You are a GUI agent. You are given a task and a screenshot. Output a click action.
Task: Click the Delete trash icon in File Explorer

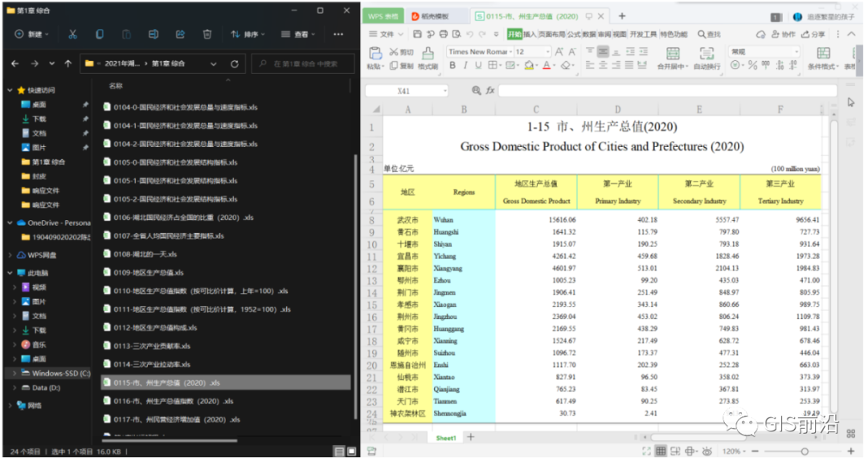[207, 35]
